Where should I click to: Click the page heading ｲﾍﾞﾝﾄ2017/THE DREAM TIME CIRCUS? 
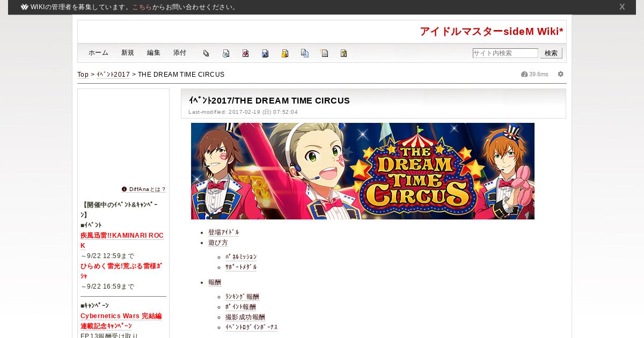point(269,100)
